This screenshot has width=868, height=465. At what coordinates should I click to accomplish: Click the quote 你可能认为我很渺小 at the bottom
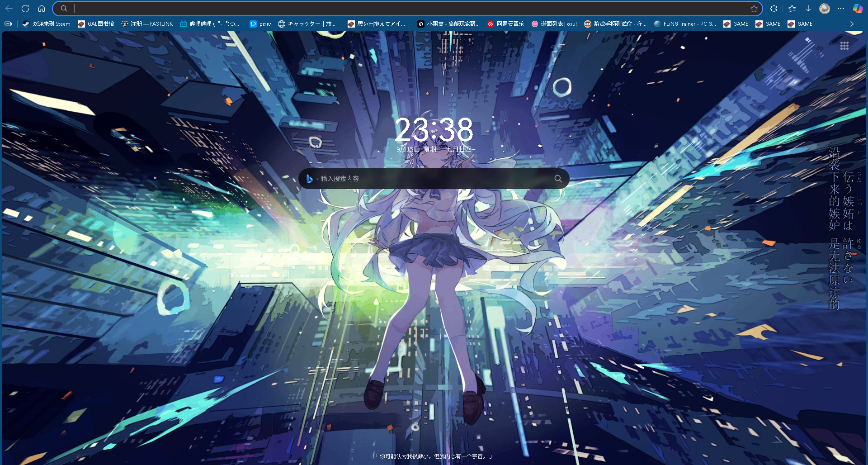coord(434,456)
